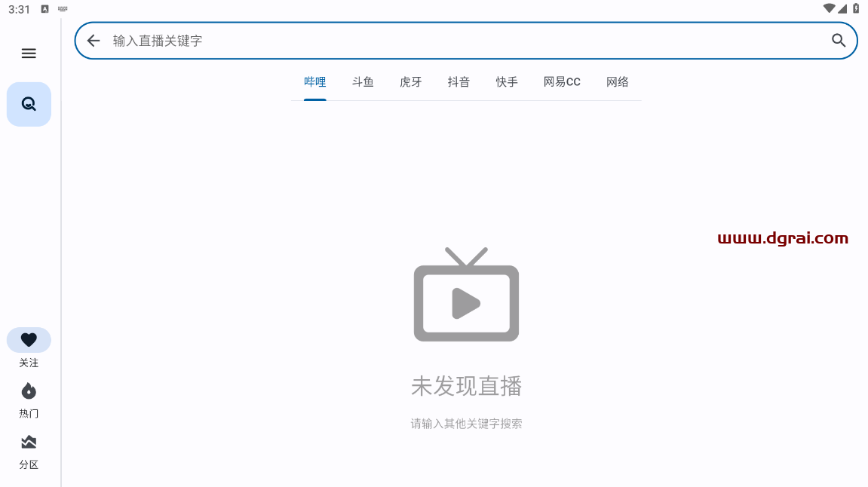Viewport: 868px width, 487px height.
Task: Open the 分区 categories section
Action: tap(29, 443)
